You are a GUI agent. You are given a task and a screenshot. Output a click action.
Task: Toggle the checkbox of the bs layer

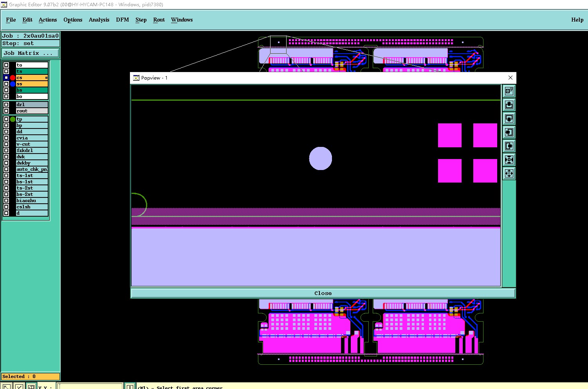click(x=6, y=90)
